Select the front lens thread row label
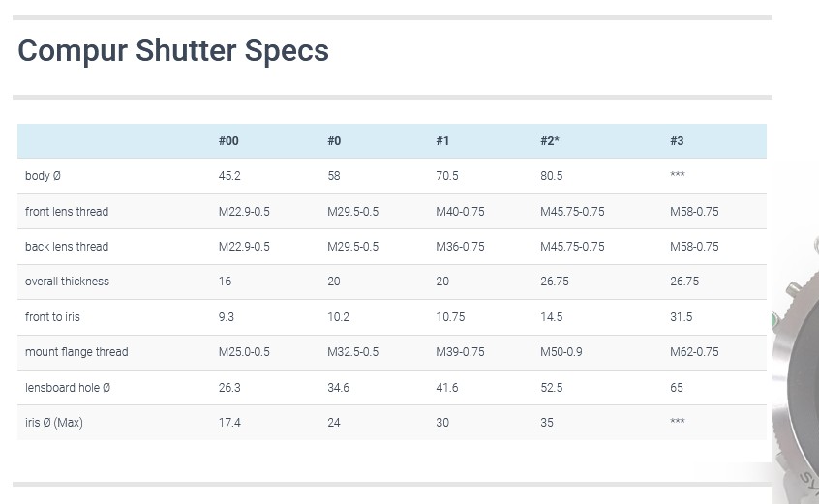819x504 pixels. pyautogui.click(x=67, y=212)
